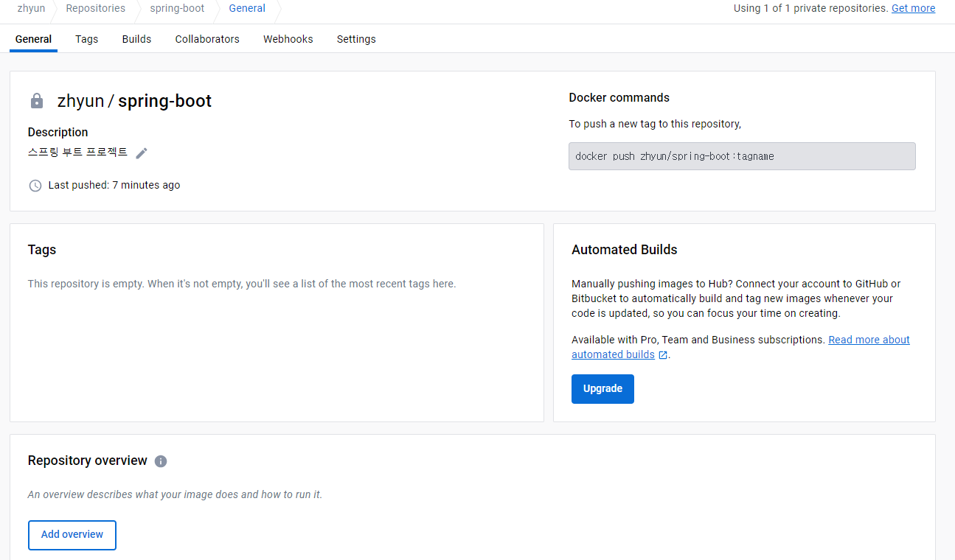Switch to the Settings tab

356,39
